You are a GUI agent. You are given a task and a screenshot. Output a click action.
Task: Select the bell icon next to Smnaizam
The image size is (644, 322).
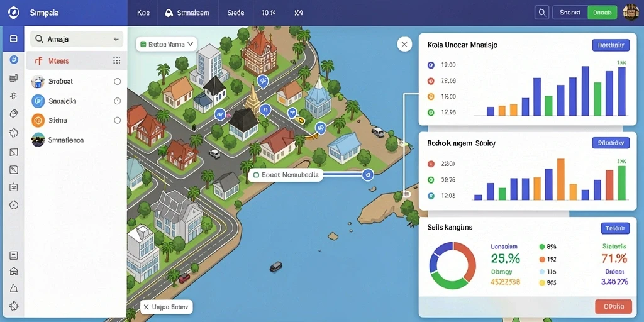[x=168, y=13]
